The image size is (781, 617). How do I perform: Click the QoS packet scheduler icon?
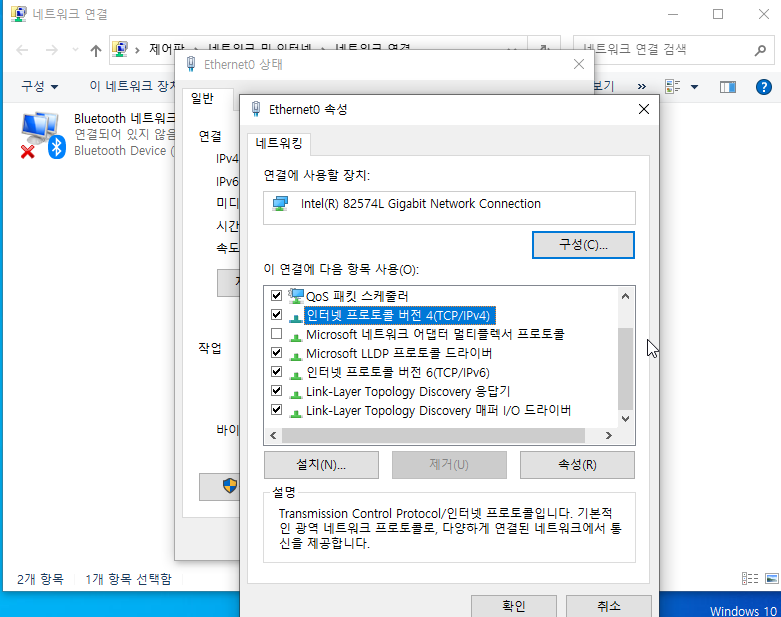[296, 296]
